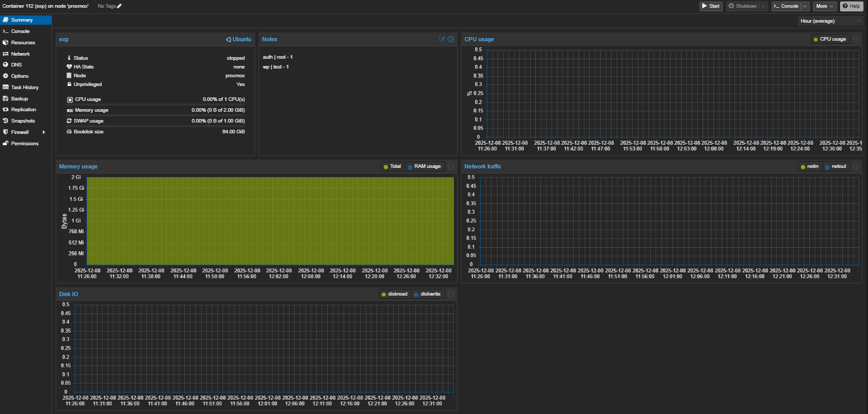This screenshot has height=414, width=868.
Task: Click the undo zoom icon on Disk IO
Action: (451, 294)
